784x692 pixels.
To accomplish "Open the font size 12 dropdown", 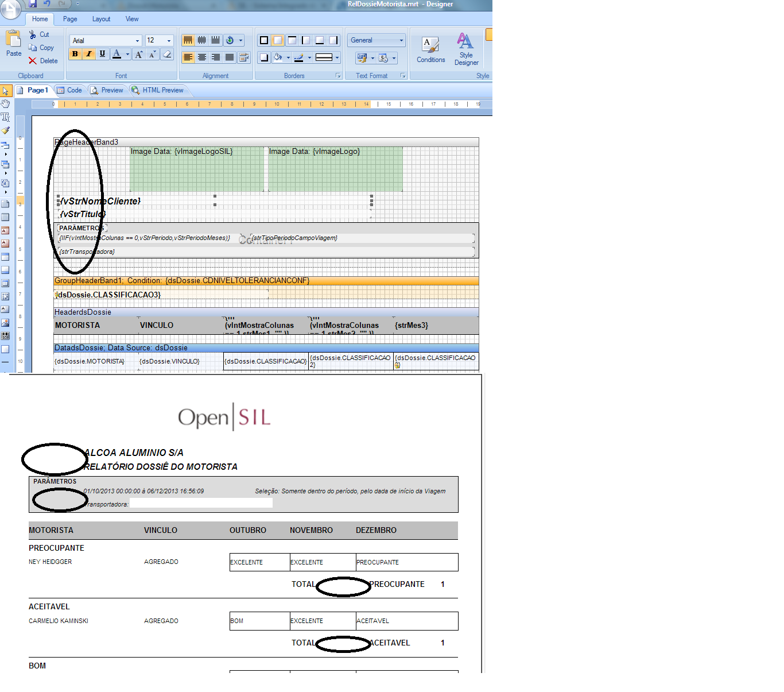I will [169, 41].
